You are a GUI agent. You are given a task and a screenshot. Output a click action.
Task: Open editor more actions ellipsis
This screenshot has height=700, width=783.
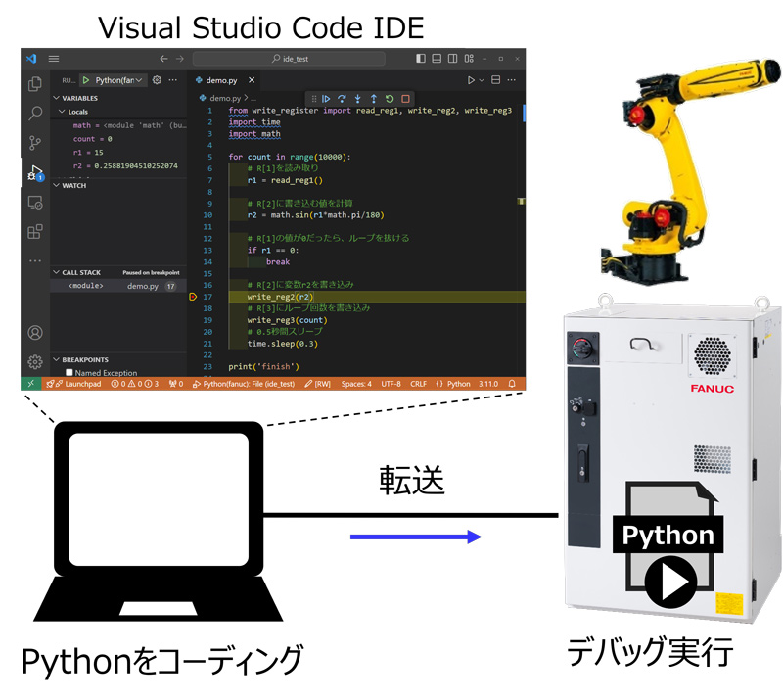tap(512, 80)
